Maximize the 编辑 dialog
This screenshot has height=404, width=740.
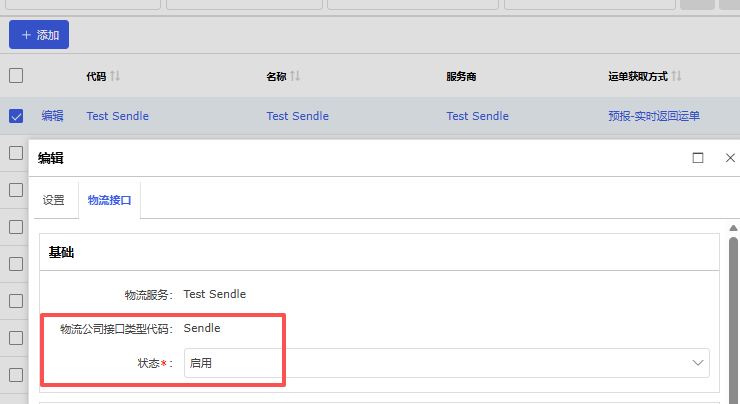click(698, 158)
